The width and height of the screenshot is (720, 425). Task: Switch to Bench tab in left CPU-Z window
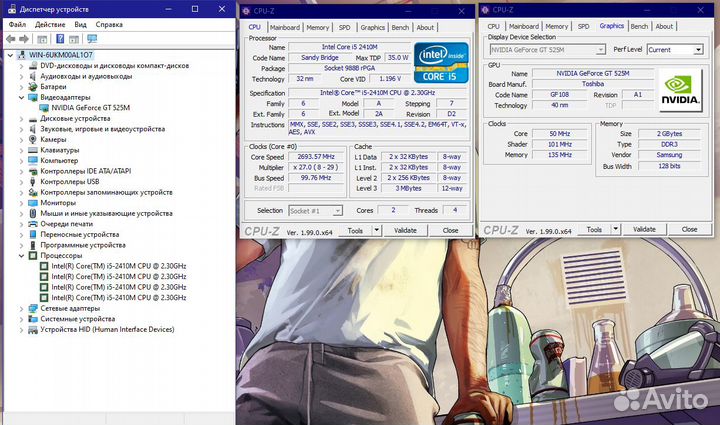click(400, 28)
